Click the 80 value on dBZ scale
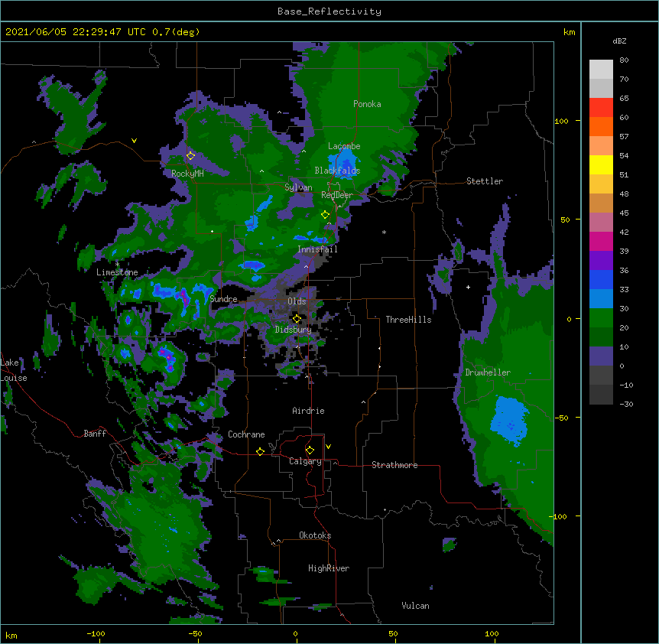This screenshot has width=659, height=644. [x=624, y=60]
